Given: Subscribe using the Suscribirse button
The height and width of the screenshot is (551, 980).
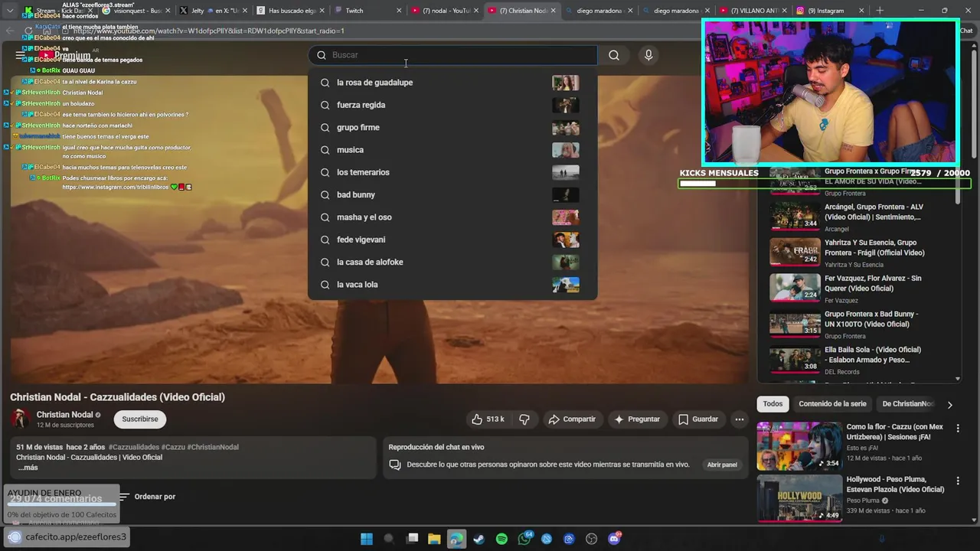Looking at the screenshot, I should coord(140,419).
